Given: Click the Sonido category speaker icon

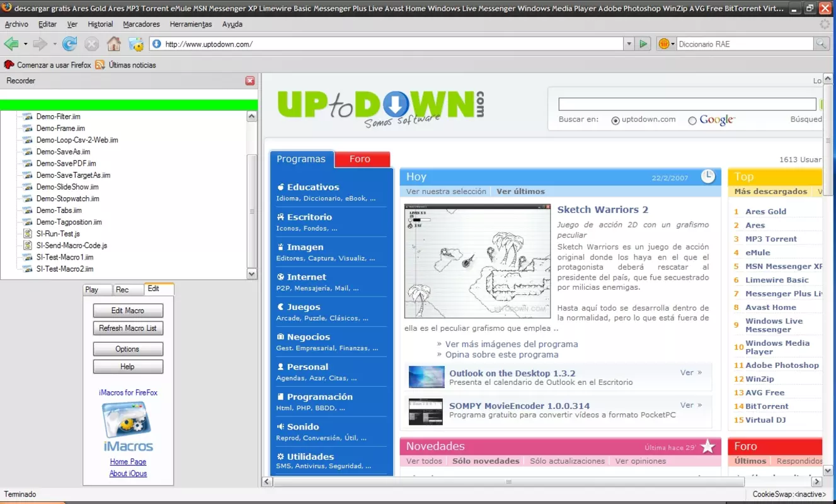Looking at the screenshot, I should (281, 427).
